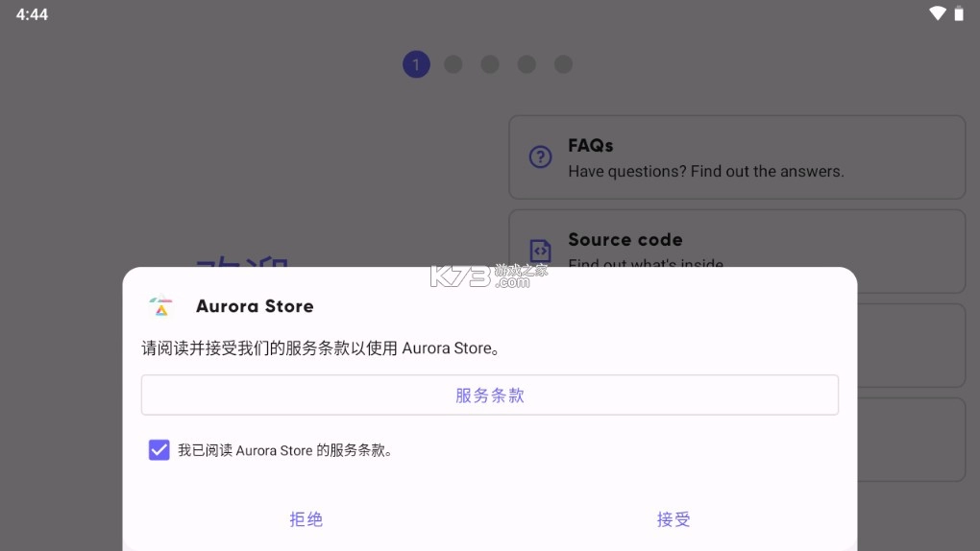Click the Aurora Store dialog title text
The image size is (980, 551).
coord(255,306)
